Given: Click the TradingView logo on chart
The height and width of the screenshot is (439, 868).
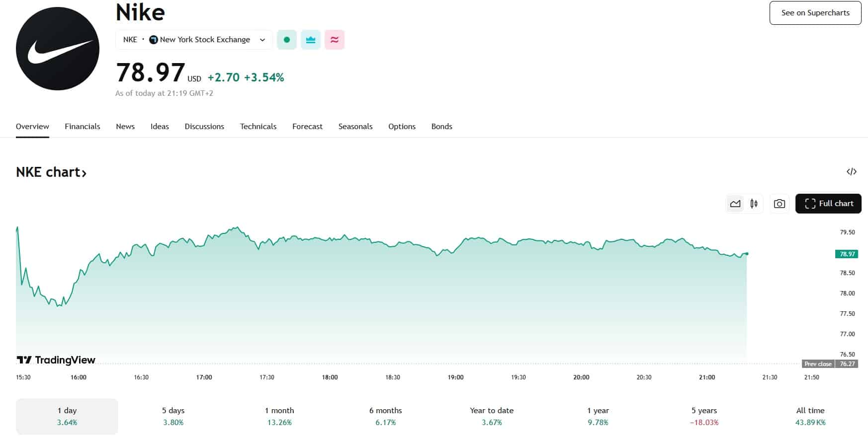Looking at the screenshot, I should point(56,360).
